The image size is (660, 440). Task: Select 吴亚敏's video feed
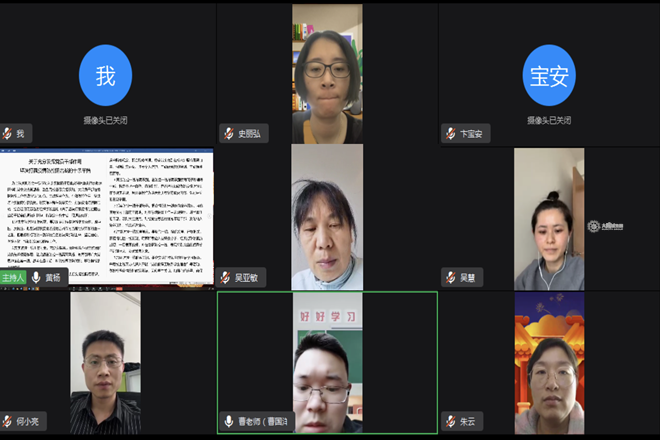pos(327,217)
